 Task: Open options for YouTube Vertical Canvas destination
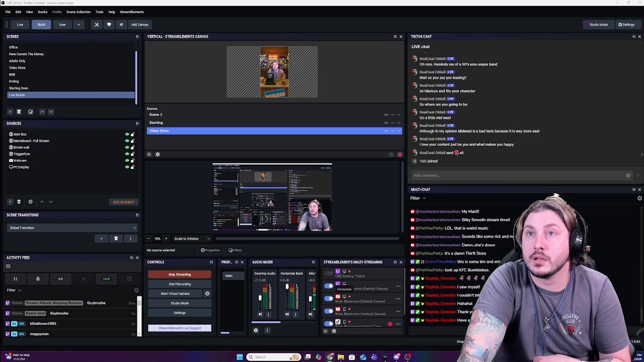click(x=398, y=311)
